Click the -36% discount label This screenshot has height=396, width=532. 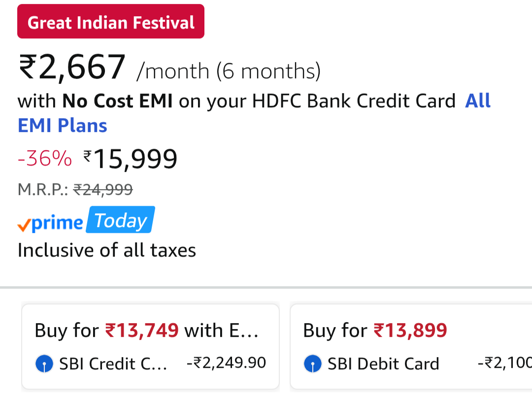point(44,159)
